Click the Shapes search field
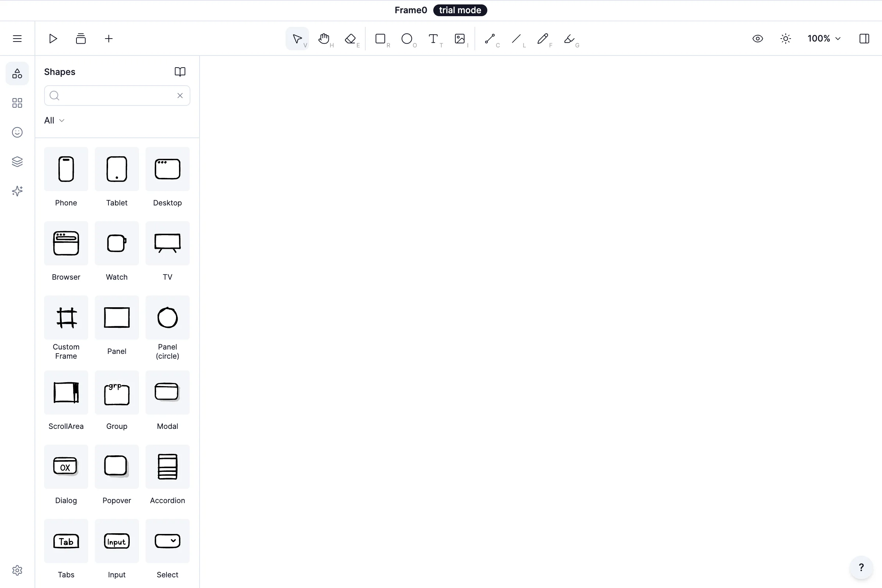The height and width of the screenshot is (588, 882). tap(117, 96)
